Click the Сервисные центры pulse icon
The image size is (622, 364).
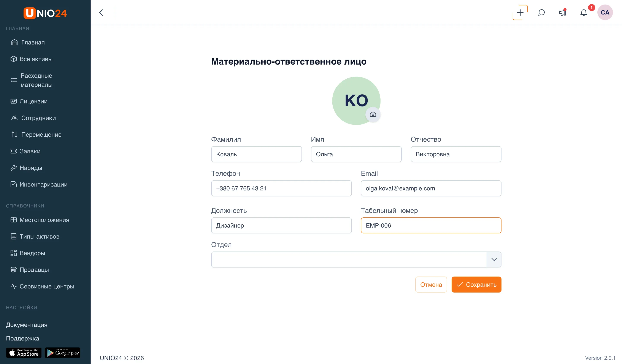pos(14,286)
